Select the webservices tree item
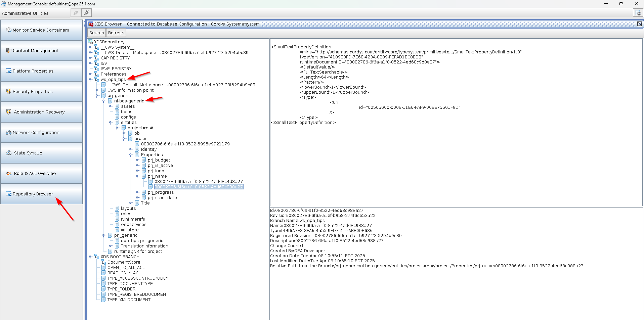This screenshot has width=644, height=320. [x=133, y=225]
